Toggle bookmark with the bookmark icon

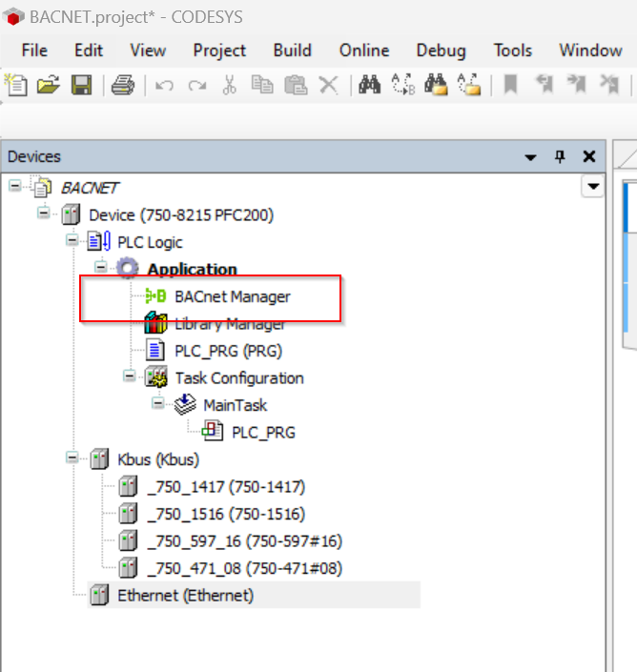pos(510,84)
